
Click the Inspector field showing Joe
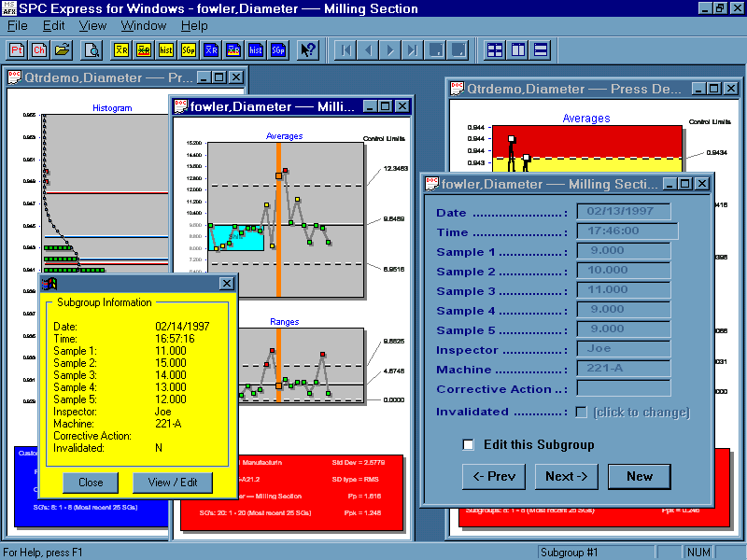tap(624, 348)
